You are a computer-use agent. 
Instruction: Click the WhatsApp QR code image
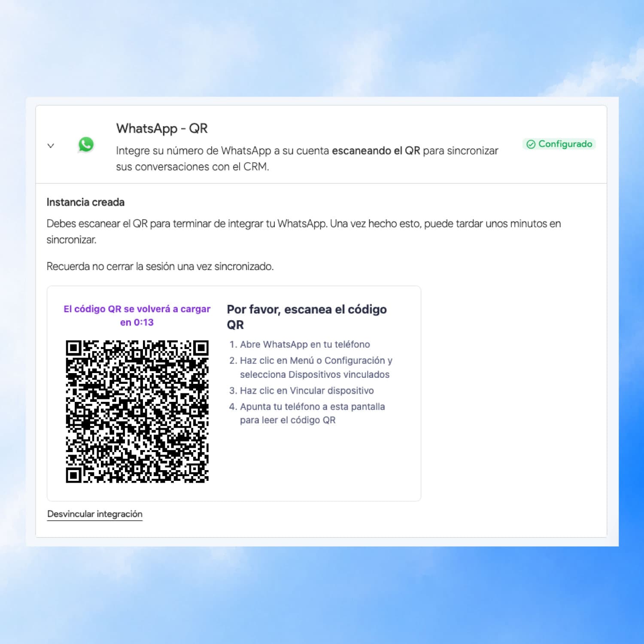[137, 411]
